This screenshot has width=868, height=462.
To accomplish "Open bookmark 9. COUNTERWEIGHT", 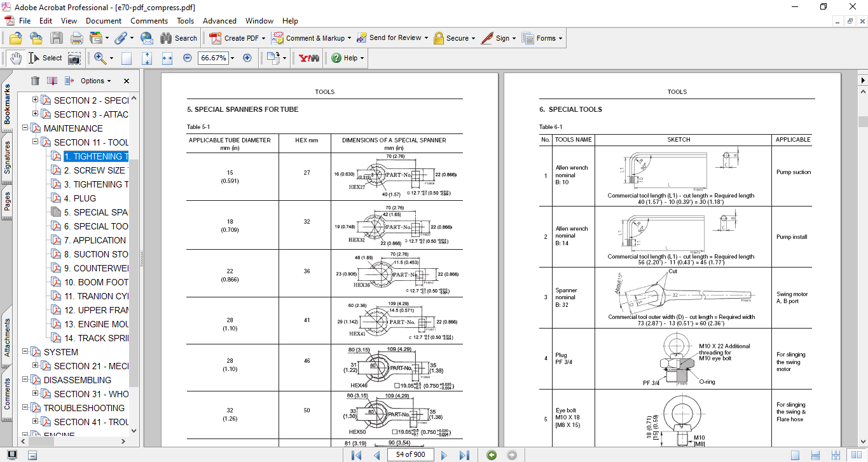I will point(96,268).
